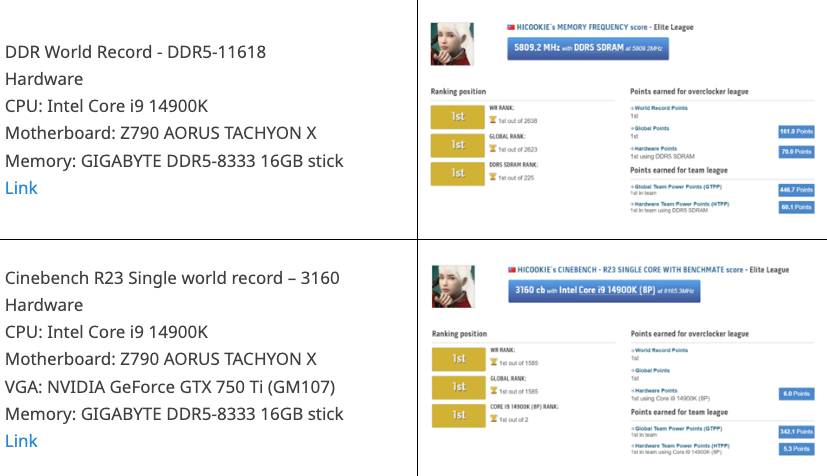Screen dimensions: 827x476
Task: Click the trophy icon next to 1st out of 2638
Action: [x=493, y=120]
